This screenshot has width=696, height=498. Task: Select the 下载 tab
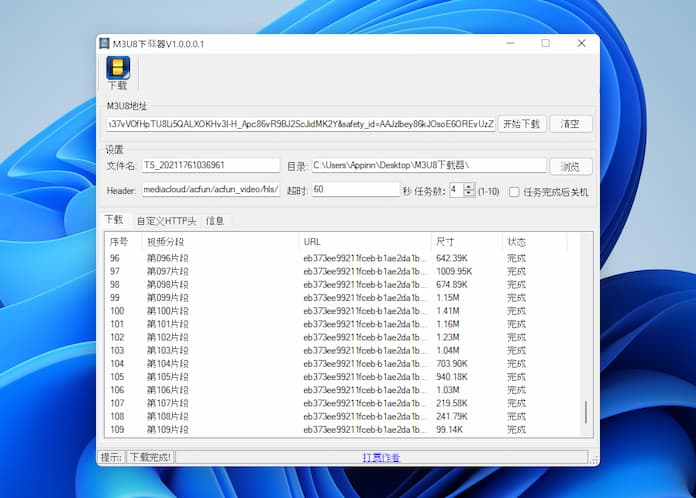[114, 220]
